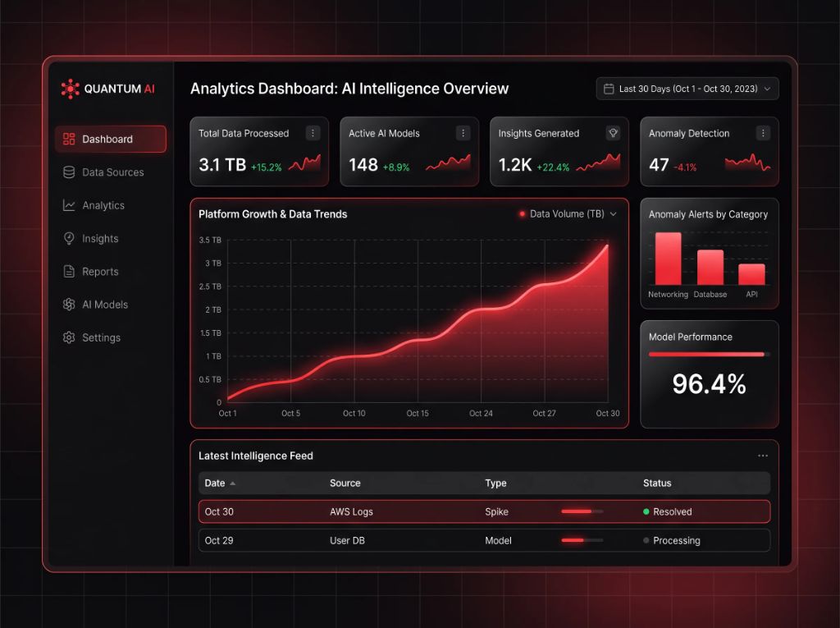Open Total Data Processed card options menu
This screenshot has height=628, width=840.
313,133
